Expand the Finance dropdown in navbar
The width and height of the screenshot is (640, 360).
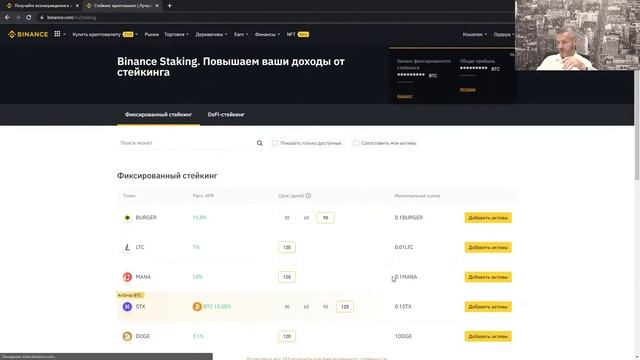[267, 34]
